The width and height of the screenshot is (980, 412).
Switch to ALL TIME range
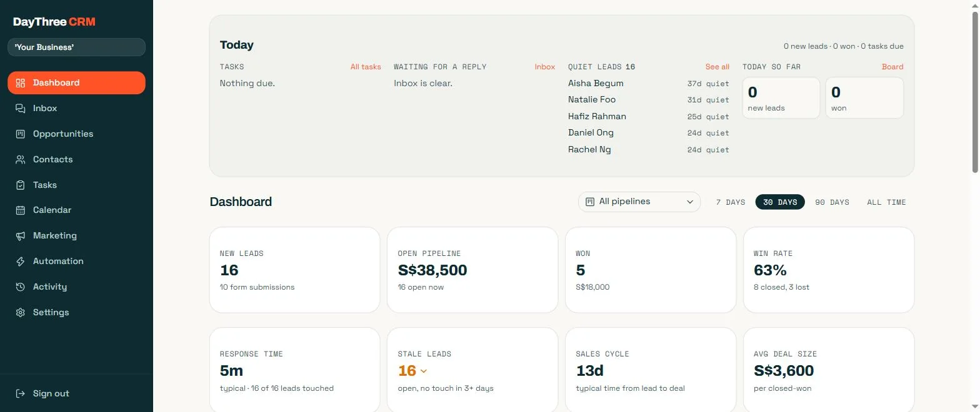click(886, 202)
